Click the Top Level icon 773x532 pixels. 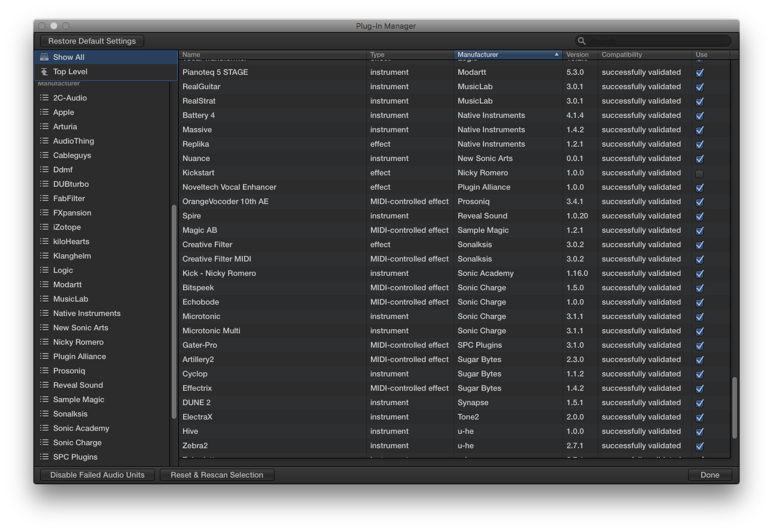pyautogui.click(x=44, y=71)
